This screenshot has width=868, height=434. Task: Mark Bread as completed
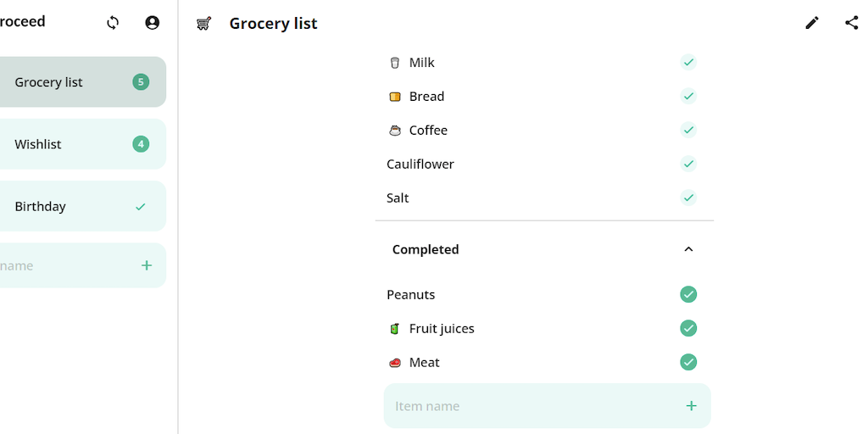pos(688,97)
